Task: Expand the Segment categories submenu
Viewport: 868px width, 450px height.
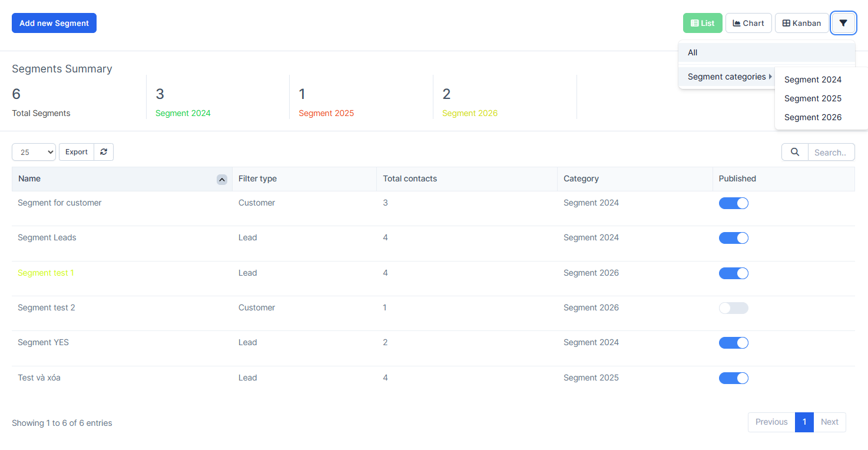Action: pyautogui.click(x=727, y=77)
